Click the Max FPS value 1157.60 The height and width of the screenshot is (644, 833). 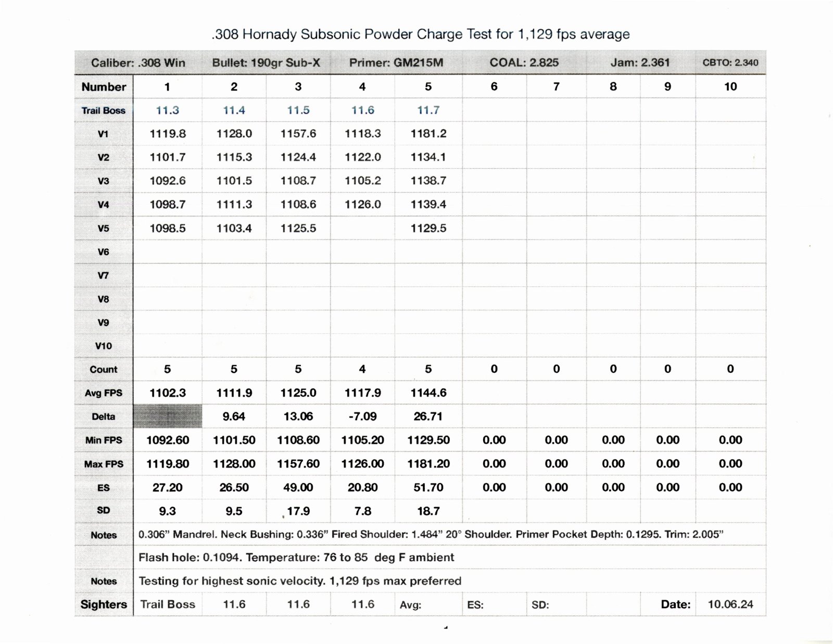click(x=298, y=464)
